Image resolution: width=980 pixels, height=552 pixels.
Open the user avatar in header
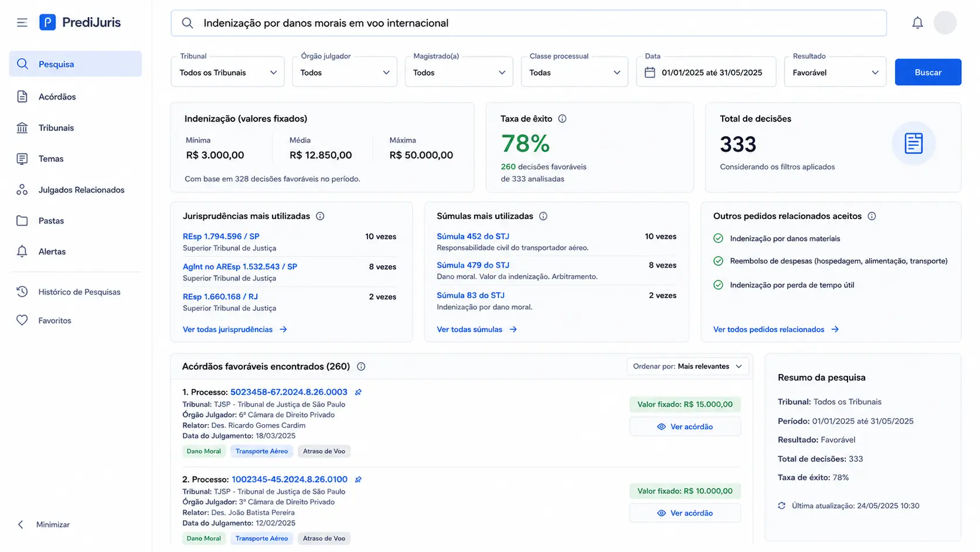coord(945,23)
